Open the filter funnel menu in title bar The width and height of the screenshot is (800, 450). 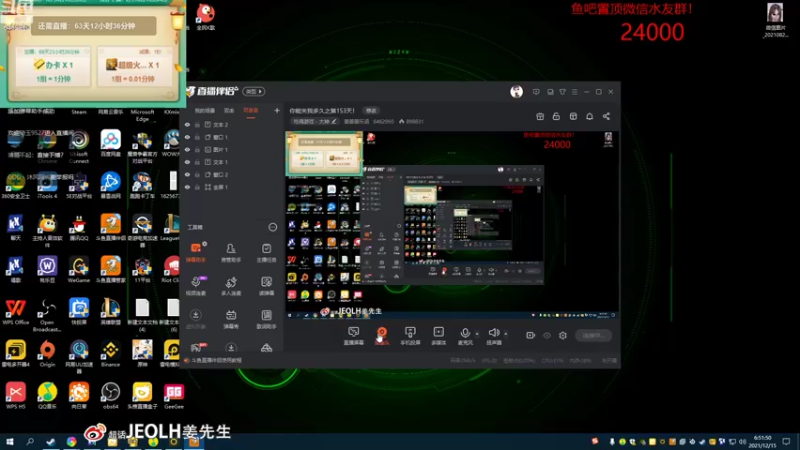pos(562,92)
